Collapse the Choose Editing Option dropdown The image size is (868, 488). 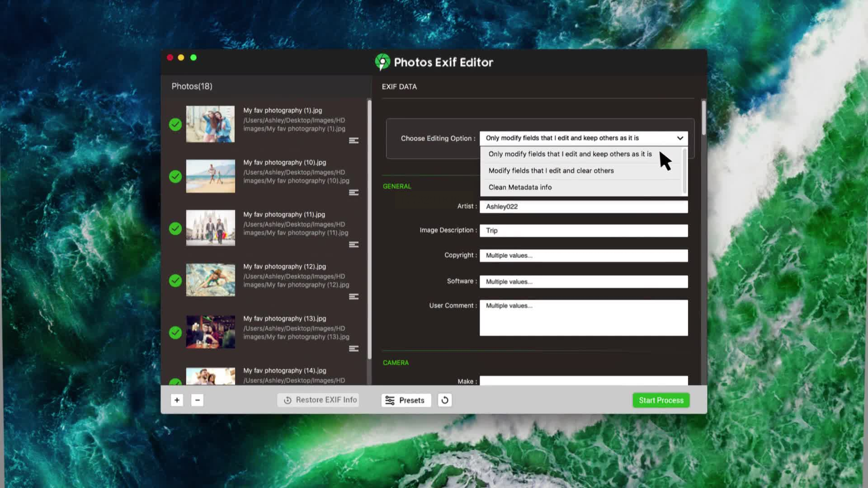coord(679,138)
